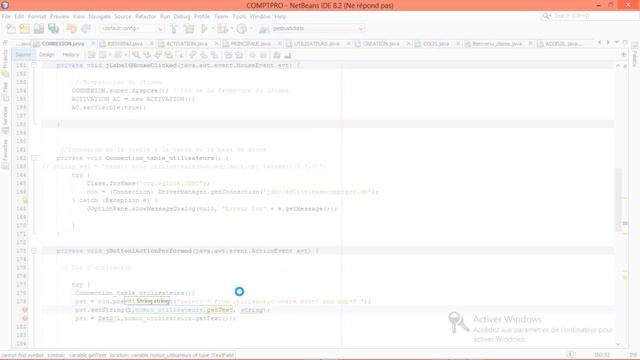Click the Comment selected lines icon
Image resolution: width=640 pixels, height=360 pixels.
tap(277, 55)
